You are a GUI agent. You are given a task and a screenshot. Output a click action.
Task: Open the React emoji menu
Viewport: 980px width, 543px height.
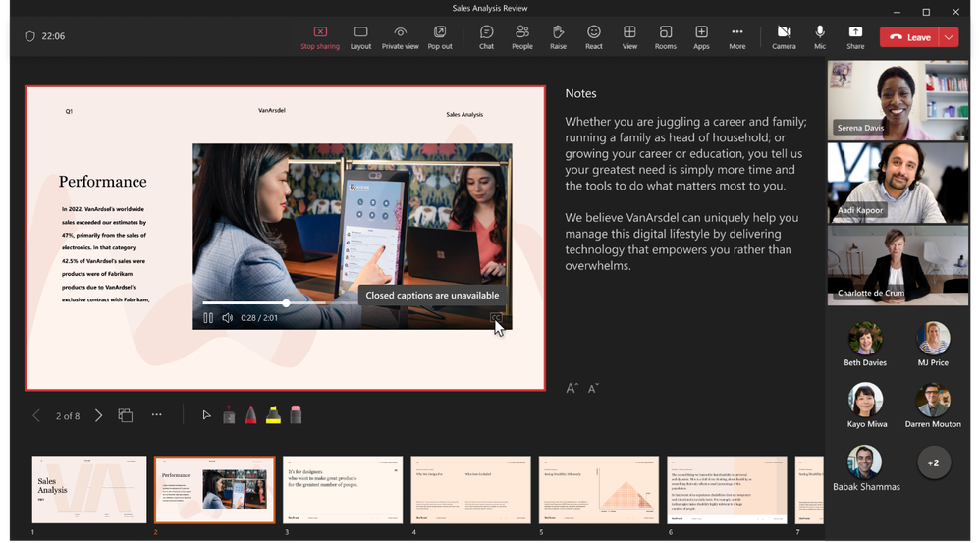(594, 37)
